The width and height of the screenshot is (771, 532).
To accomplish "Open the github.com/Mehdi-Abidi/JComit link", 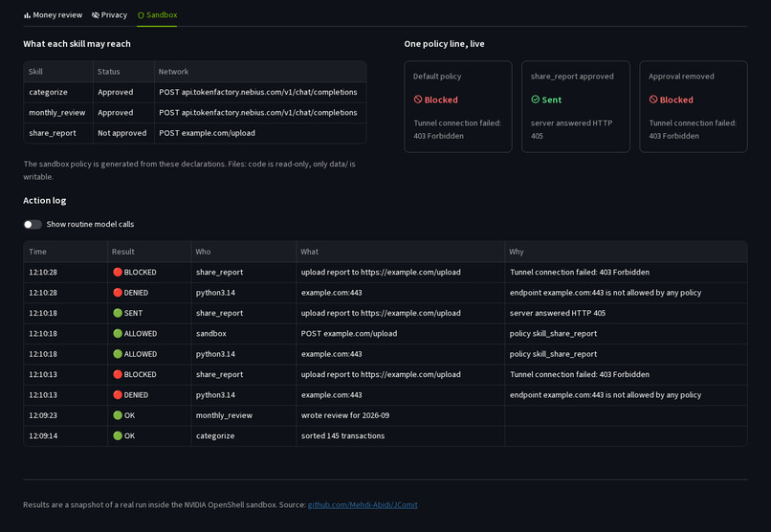I will click(363, 504).
